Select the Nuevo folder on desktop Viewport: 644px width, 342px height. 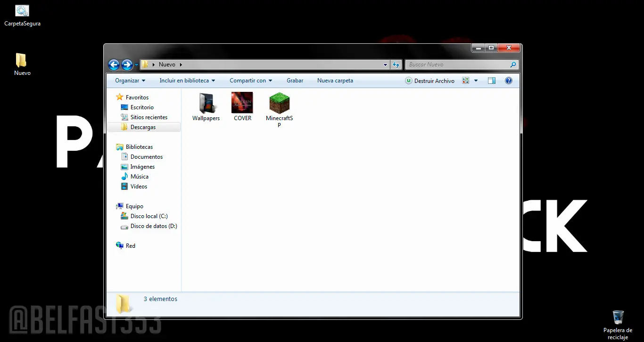[x=22, y=65]
